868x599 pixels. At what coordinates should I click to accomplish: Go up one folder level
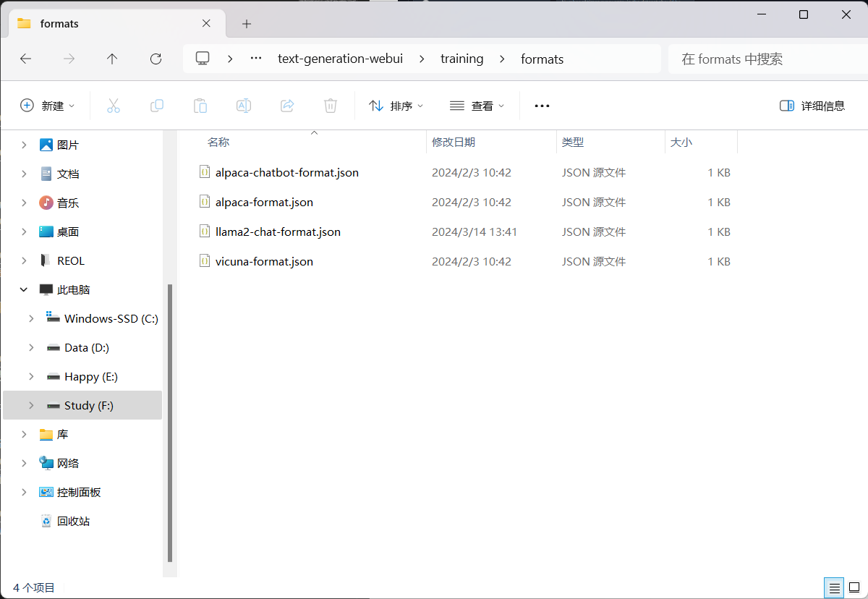(112, 59)
